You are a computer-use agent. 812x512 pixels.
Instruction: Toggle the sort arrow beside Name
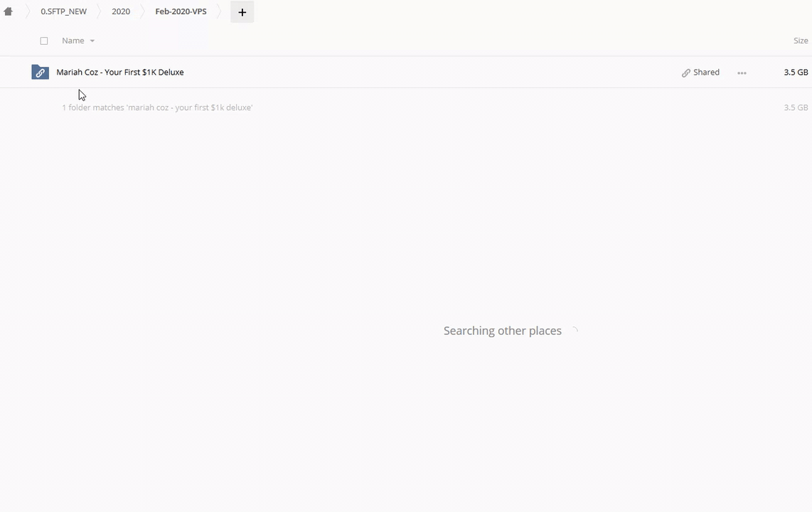click(x=92, y=41)
